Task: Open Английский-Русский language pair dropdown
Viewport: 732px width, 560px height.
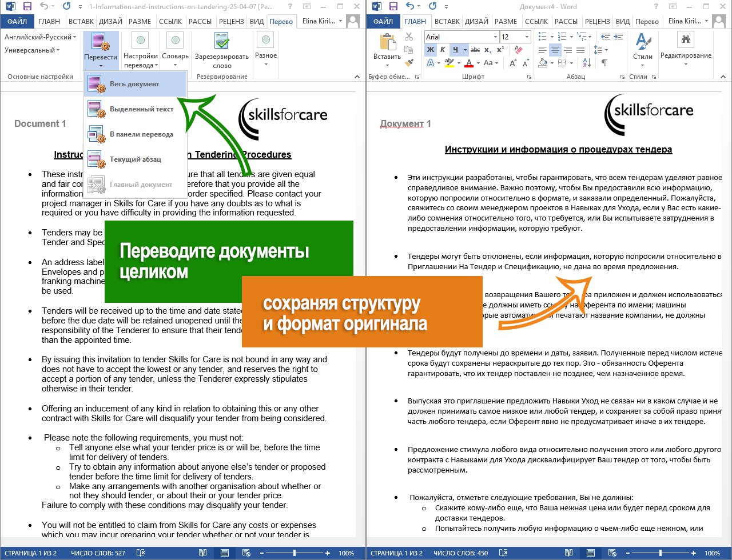Action: (41, 37)
